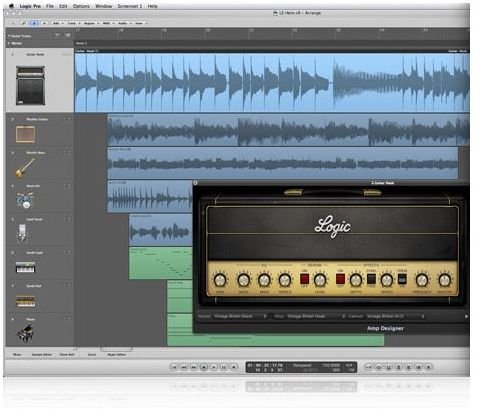
Task: Select the Electric Bass audio region
Action: [x=283, y=163]
